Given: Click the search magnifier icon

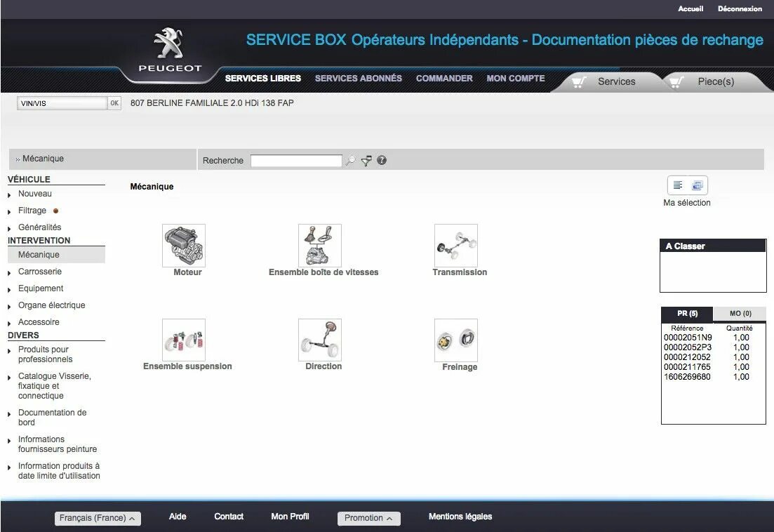Looking at the screenshot, I should tap(350, 161).
